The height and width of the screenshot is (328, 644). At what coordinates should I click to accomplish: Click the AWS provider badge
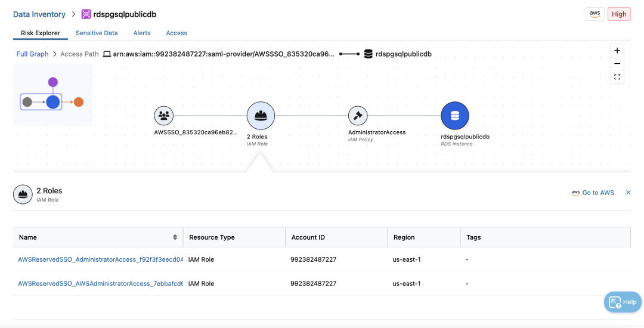595,14
